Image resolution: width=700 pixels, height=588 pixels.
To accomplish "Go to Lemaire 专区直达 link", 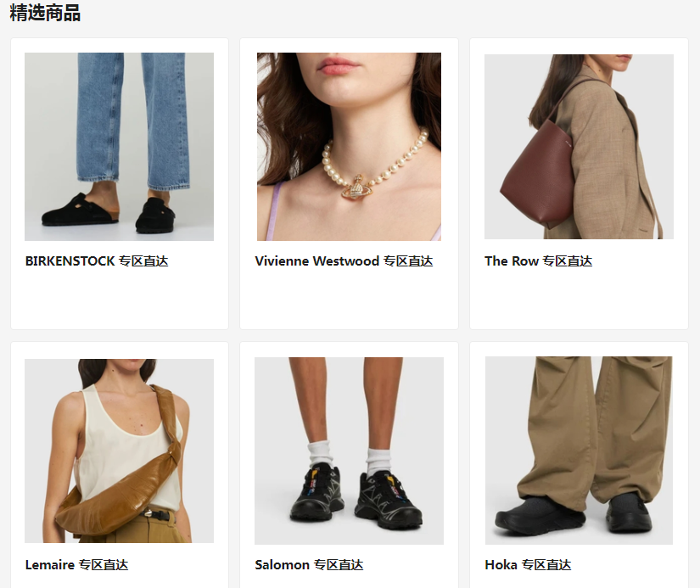I will click(76, 565).
